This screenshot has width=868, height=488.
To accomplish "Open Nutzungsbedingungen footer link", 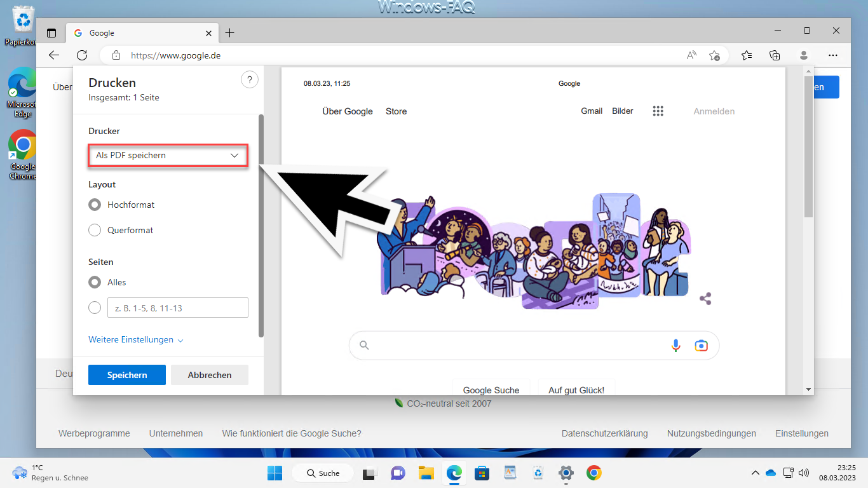I will (712, 433).
